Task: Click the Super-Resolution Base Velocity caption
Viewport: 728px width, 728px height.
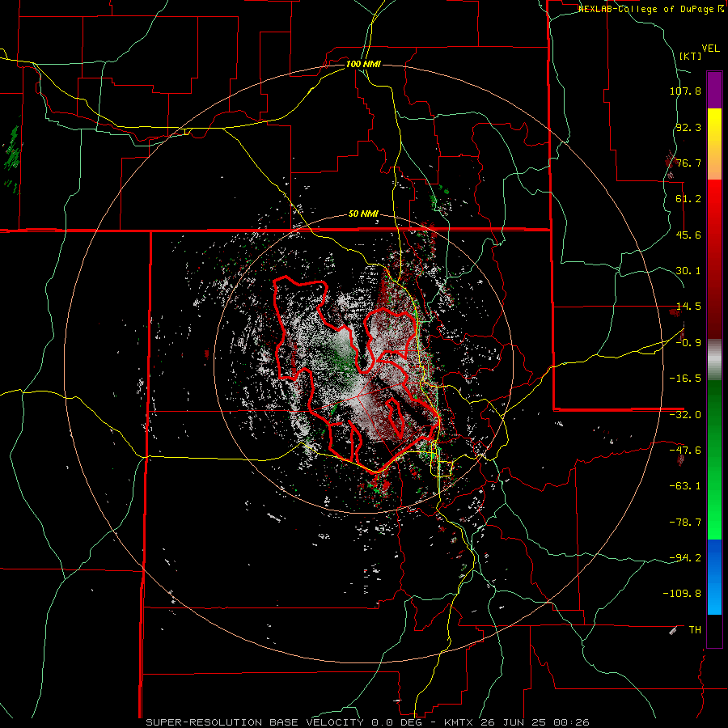Action: click(x=367, y=722)
